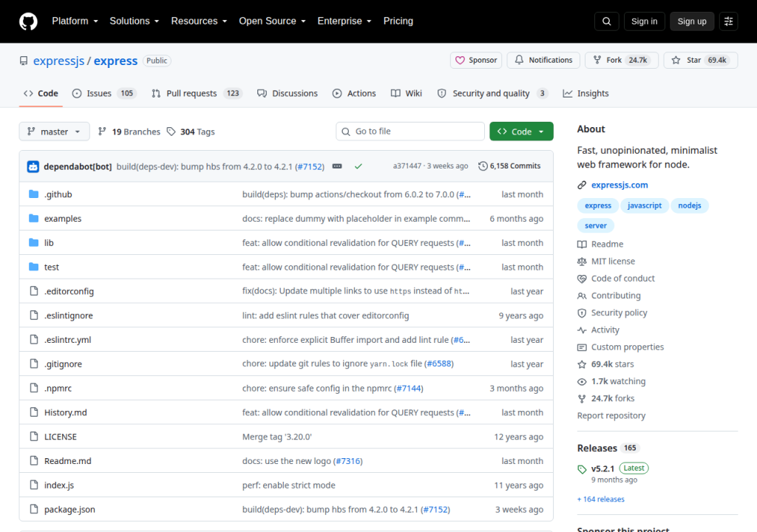Select the Code tab
Image resolution: width=757 pixels, height=532 pixels.
click(x=41, y=93)
